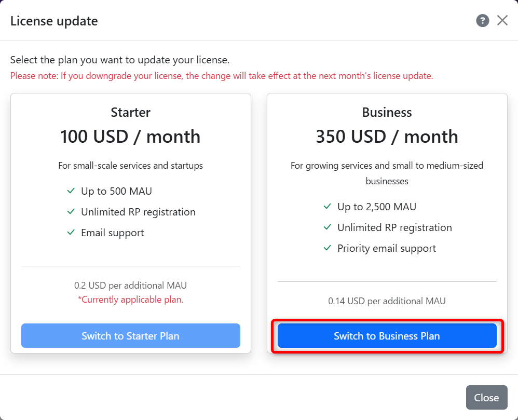The height and width of the screenshot is (420, 518).
Task: Click the 0.2 USD per additional MAU text
Action: pos(130,285)
